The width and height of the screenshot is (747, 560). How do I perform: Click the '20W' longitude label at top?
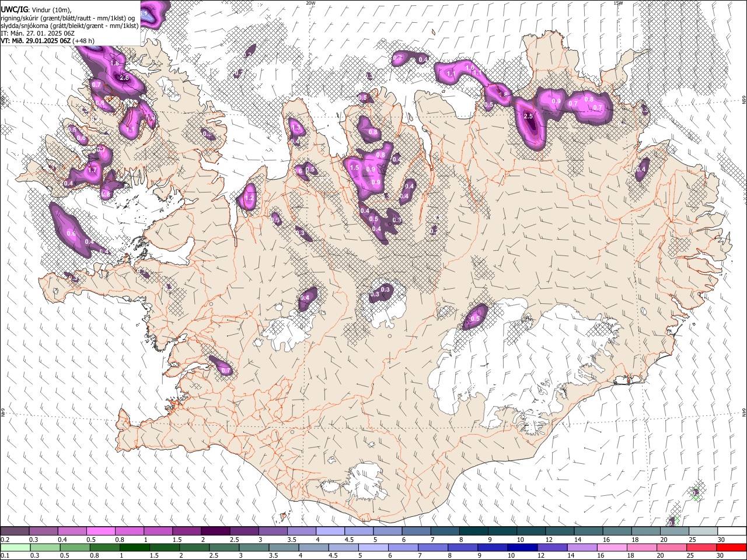pyautogui.click(x=310, y=3)
